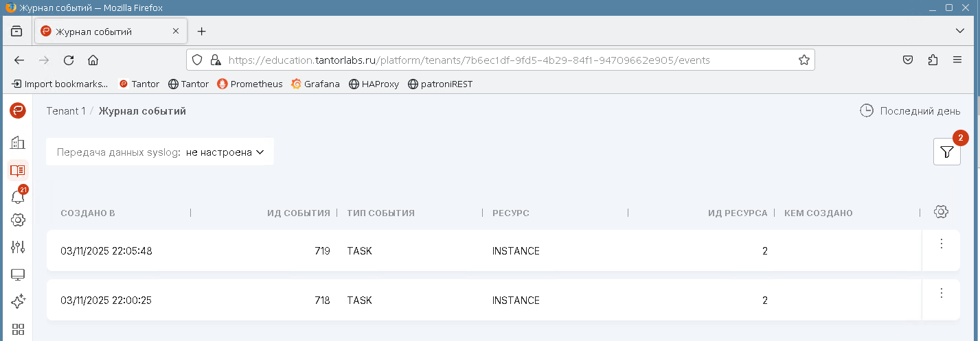Open the sparkle AI icon in sidebar
Image resolution: width=980 pixels, height=341 pixels.
point(18,301)
